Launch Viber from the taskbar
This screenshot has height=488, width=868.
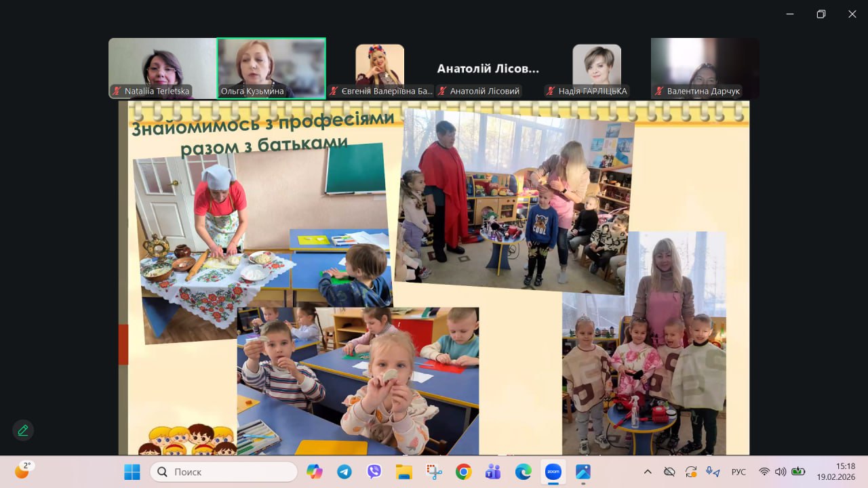tap(374, 472)
